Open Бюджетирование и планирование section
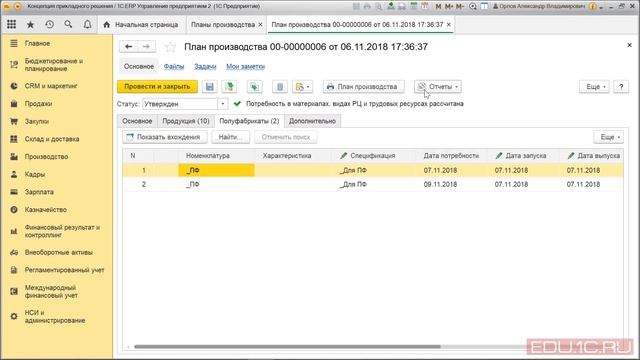This screenshot has height=360, width=640. pyautogui.click(x=57, y=64)
